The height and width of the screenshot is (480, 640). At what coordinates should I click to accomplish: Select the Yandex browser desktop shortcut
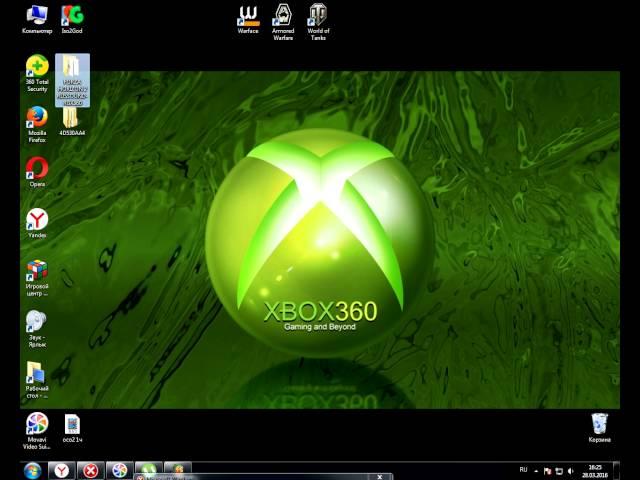[37, 223]
